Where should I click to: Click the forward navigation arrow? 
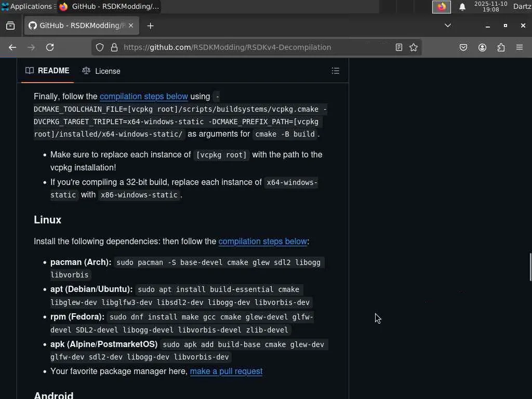31,47
